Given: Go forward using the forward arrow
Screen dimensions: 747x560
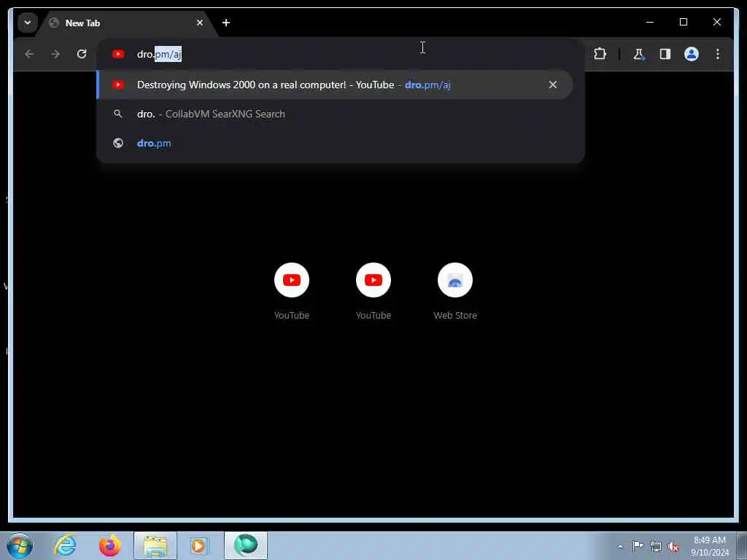Looking at the screenshot, I should click(x=55, y=54).
